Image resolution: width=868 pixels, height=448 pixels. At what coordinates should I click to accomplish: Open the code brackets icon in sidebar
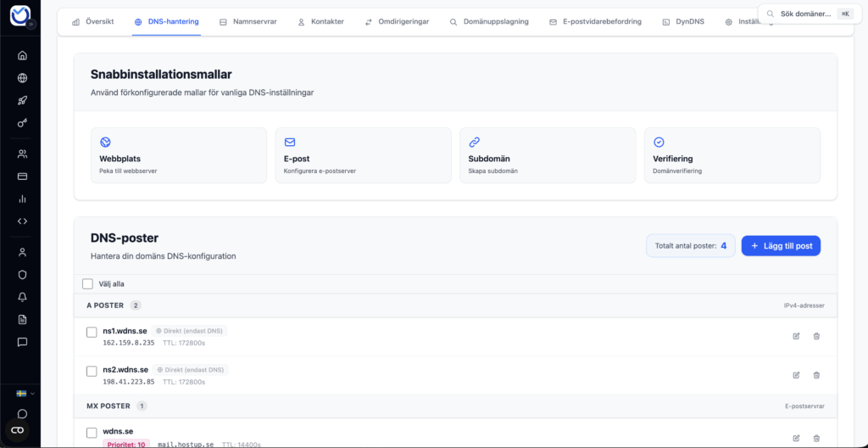click(x=22, y=221)
